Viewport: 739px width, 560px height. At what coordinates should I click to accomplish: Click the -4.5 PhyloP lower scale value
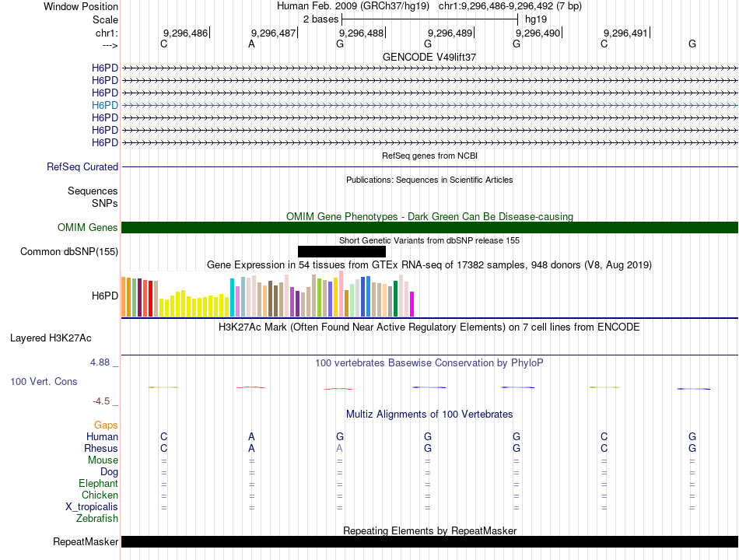[x=101, y=401]
